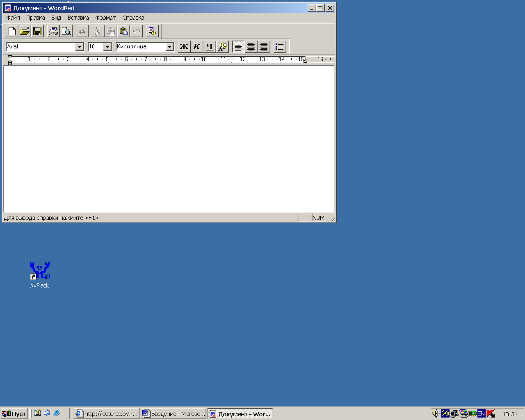This screenshot has width=525, height=420.
Task: Open the Справка menu
Action: point(133,18)
